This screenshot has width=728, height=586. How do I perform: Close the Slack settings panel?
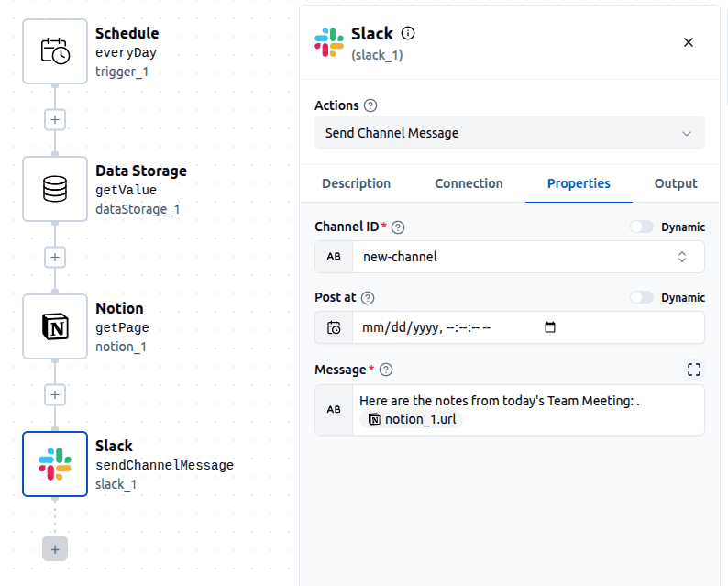coord(688,42)
